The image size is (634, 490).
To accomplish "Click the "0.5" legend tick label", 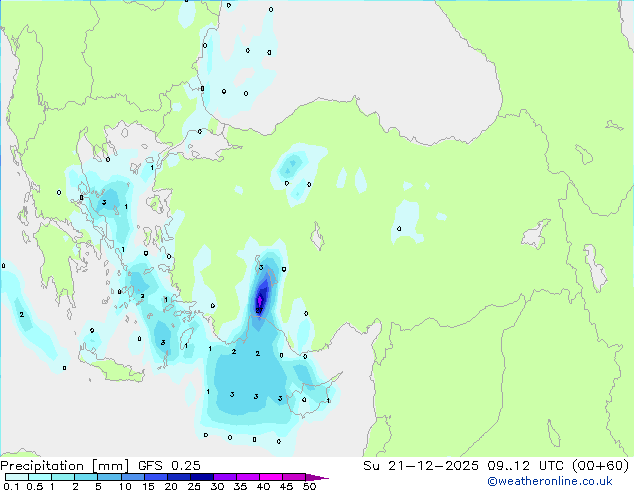I will [x=34, y=486].
